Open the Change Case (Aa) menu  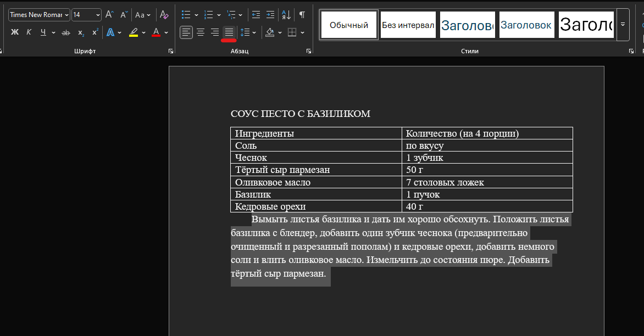142,15
